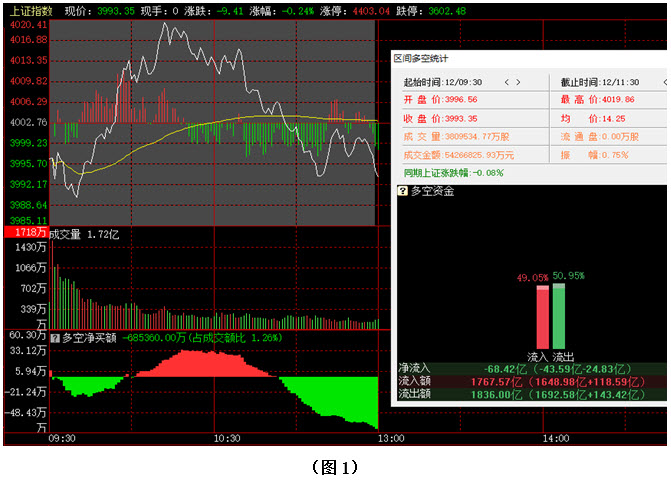Click the red 流入 inflow bar
This screenshot has width=671, height=486.
(x=542, y=317)
